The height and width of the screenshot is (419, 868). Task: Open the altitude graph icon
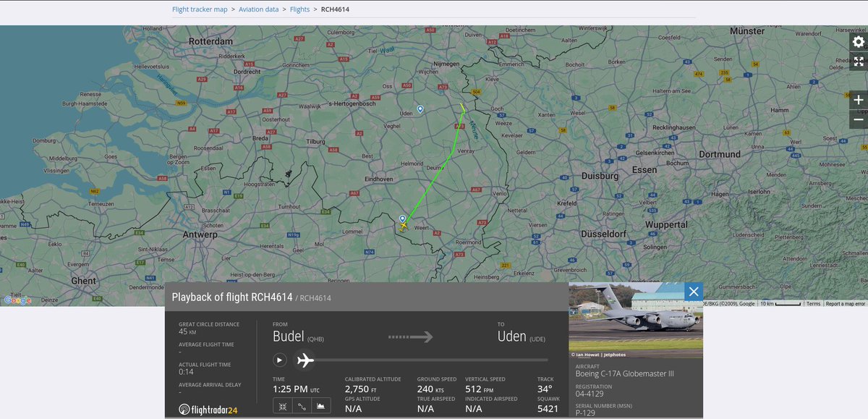tap(321, 406)
